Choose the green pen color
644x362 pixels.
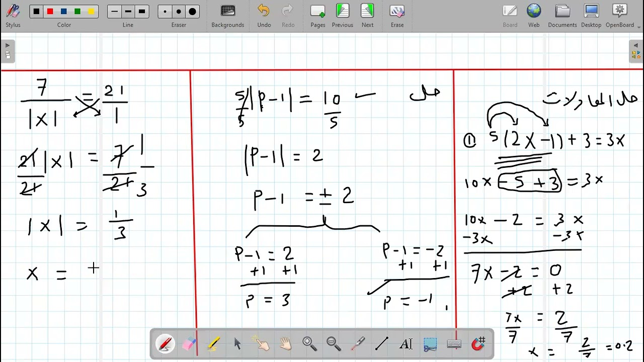(77, 12)
